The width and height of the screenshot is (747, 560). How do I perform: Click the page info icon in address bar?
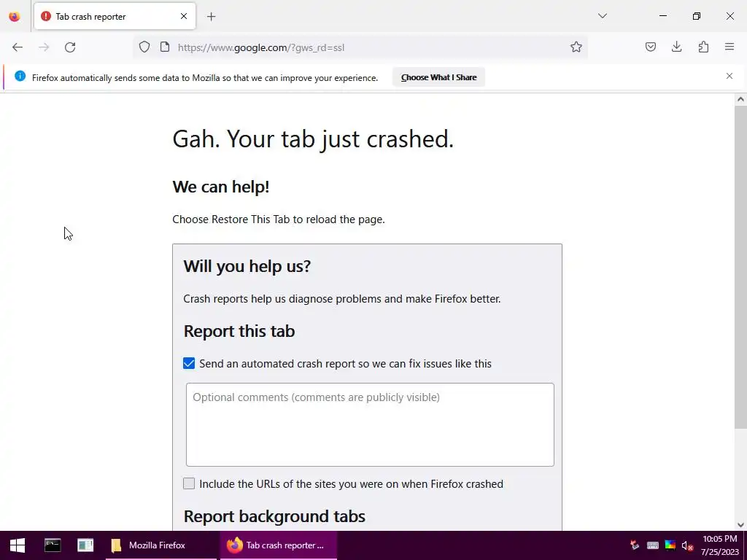pos(165,47)
